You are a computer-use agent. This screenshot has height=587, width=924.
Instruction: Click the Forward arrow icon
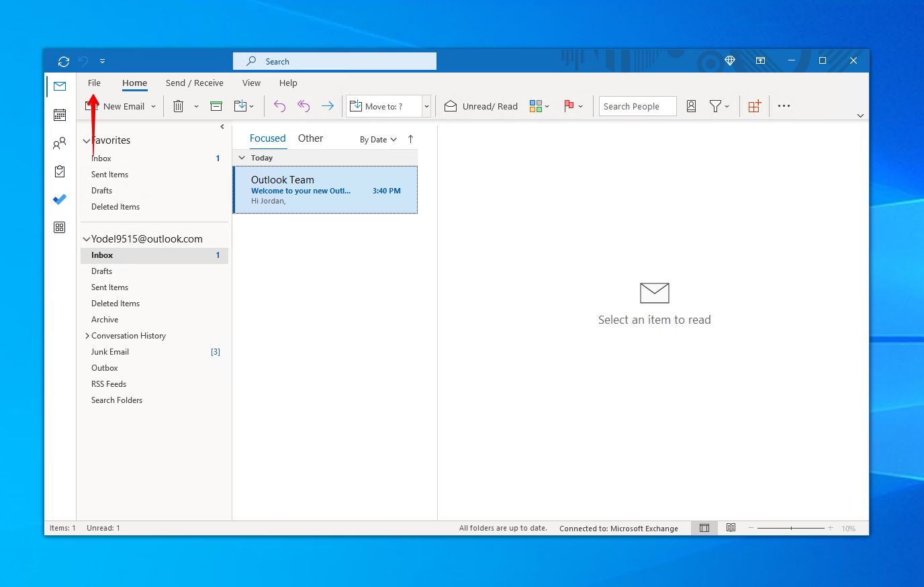(328, 106)
